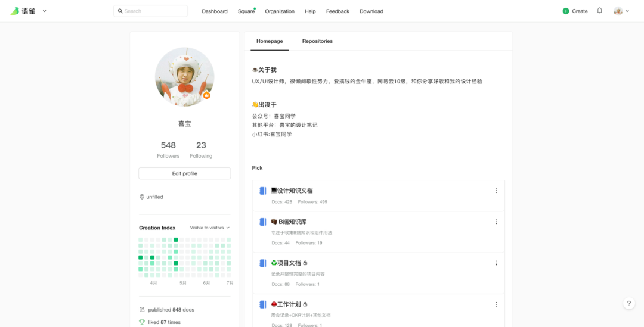Click the Followers: 499 count text
Image resolution: width=644 pixels, height=327 pixels.
coord(312,202)
